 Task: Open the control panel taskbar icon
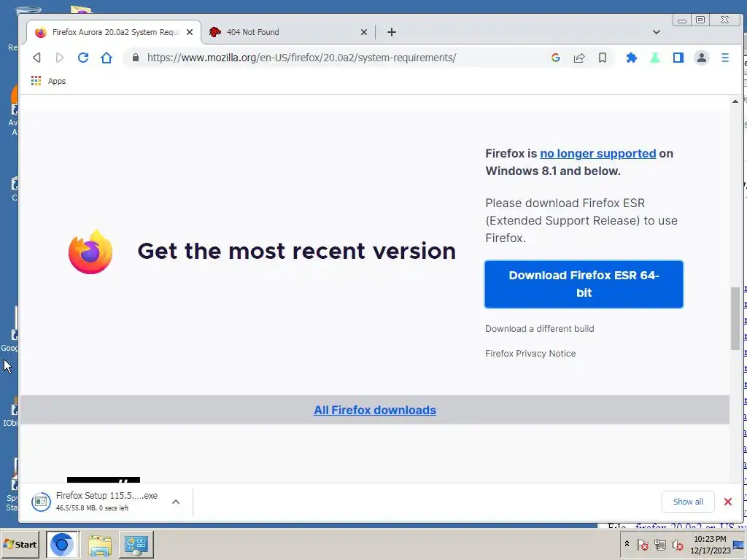[x=136, y=544]
